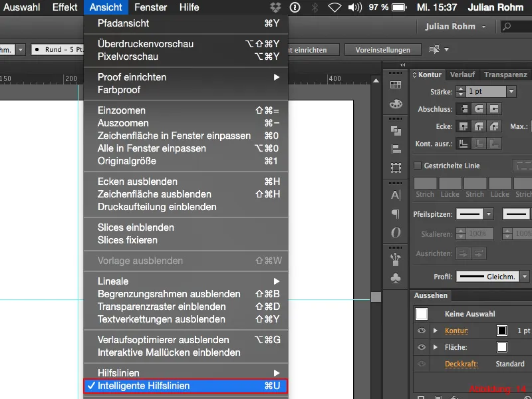
Task: Click the Stärke stepper arrows
Action: pyautogui.click(x=460, y=91)
